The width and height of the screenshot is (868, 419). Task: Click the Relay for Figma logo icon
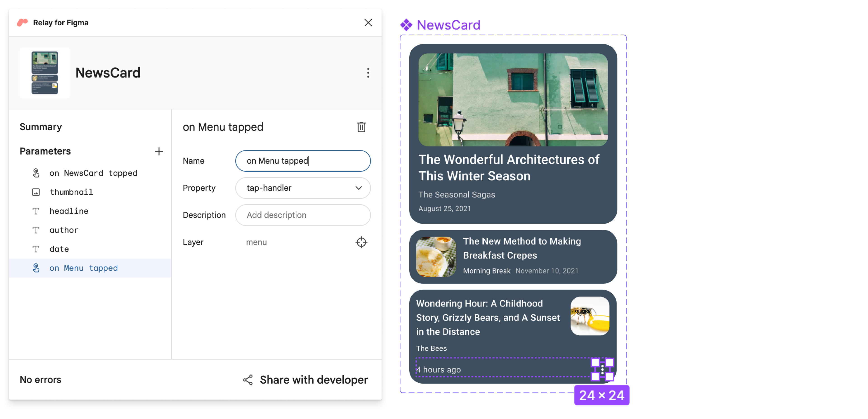tap(22, 22)
